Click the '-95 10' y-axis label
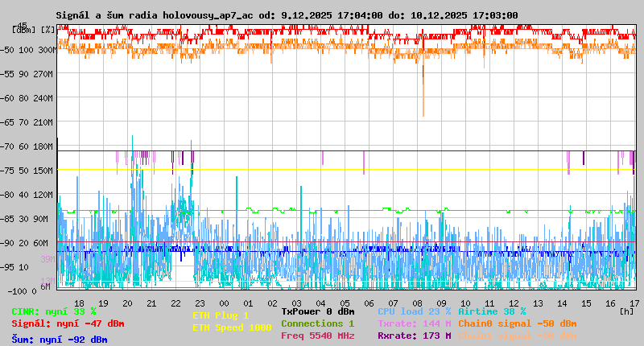 coord(14,268)
